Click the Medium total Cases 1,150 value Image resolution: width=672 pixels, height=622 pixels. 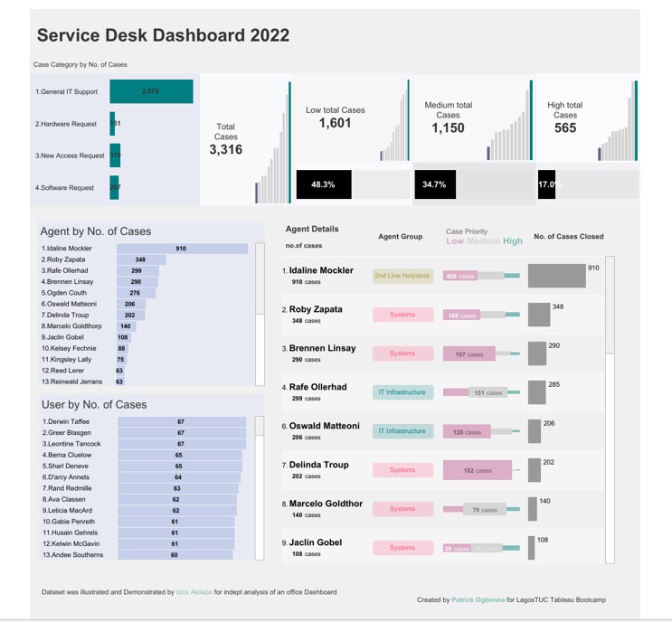pos(448,127)
